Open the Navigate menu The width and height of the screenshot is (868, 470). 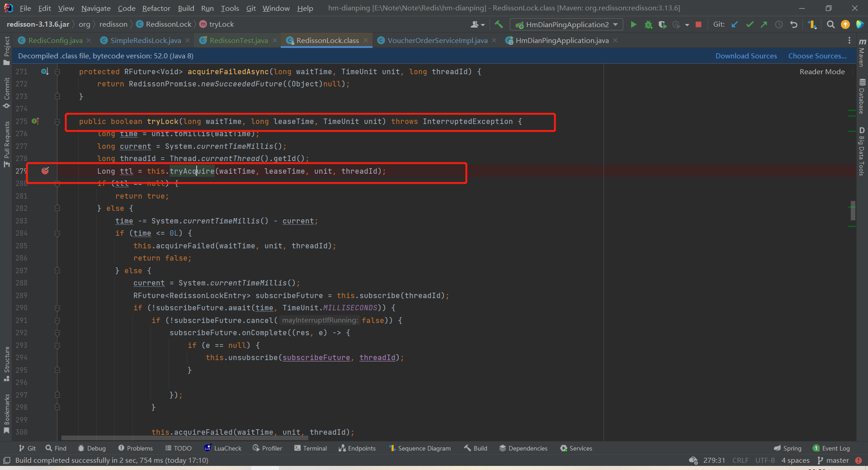tap(96, 8)
